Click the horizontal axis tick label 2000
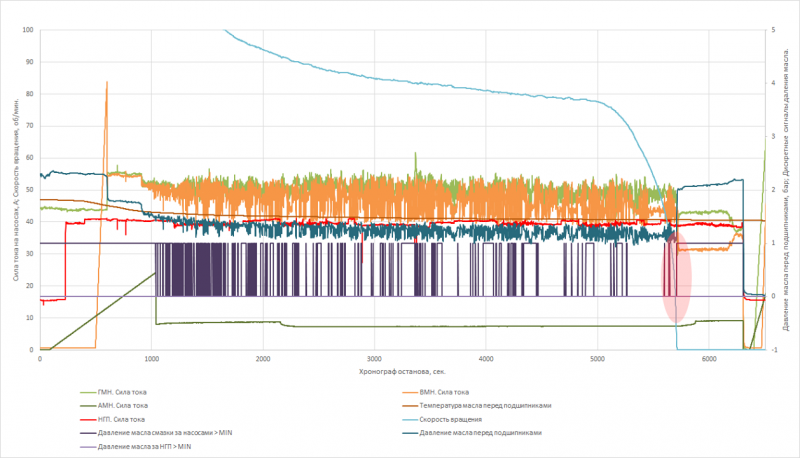The width and height of the screenshot is (800, 458). click(263, 359)
